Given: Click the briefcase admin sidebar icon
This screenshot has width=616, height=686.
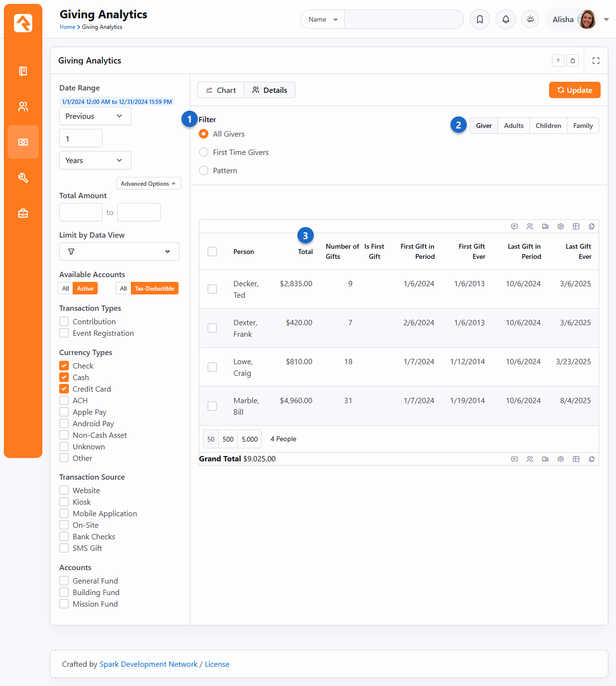Looking at the screenshot, I should pos(23,213).
